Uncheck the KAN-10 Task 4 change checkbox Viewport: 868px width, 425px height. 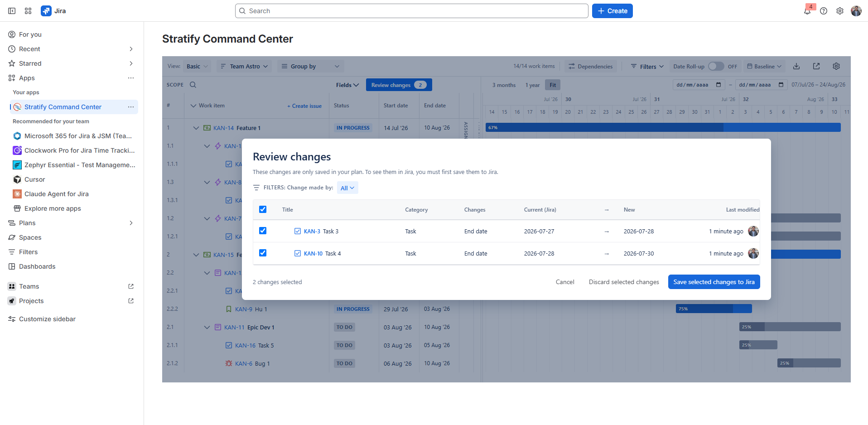[263, 253]
